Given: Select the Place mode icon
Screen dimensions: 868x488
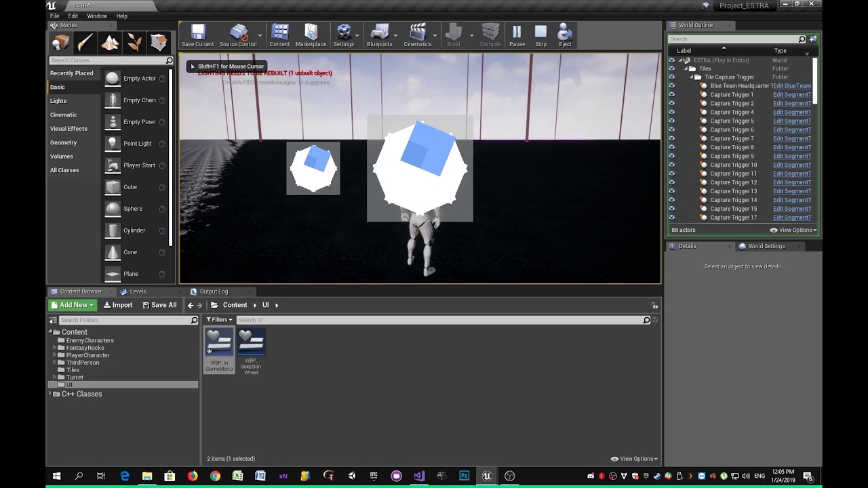Looking at the screenshot, I should click(x=60, y=43).
